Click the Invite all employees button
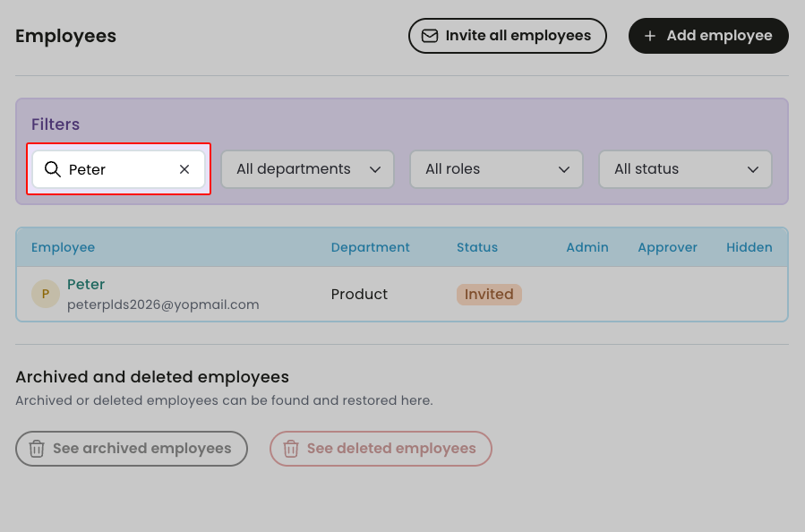 pyautogui.click(x=507, y=36)
